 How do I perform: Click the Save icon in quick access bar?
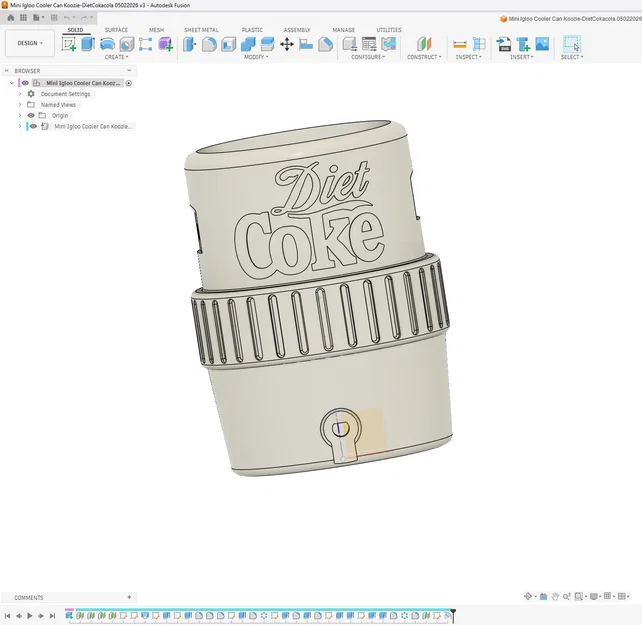(x=54, y=18)
